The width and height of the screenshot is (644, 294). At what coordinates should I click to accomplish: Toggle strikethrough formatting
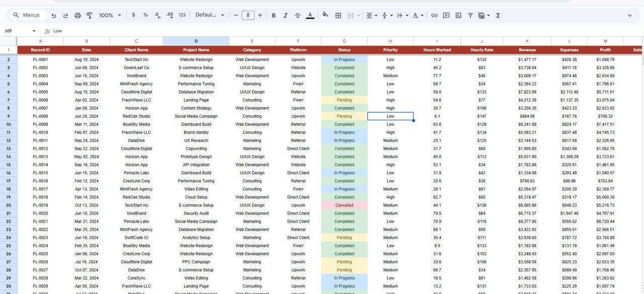[x=297, y=15]
